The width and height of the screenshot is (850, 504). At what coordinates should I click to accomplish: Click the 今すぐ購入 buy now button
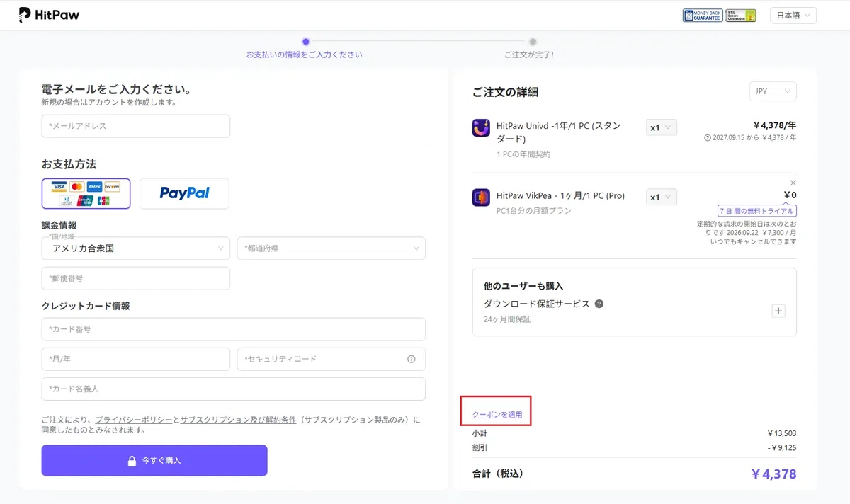click(154, 460)
